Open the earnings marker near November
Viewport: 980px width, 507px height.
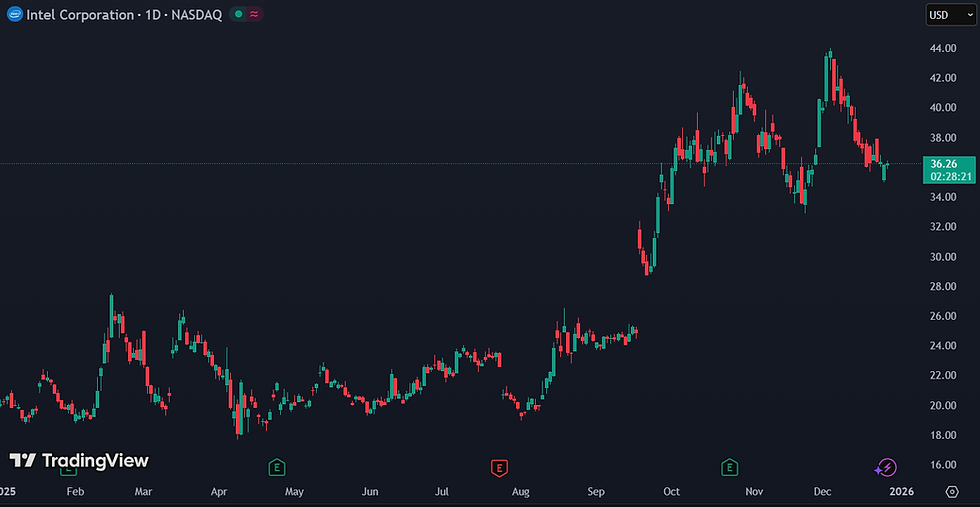pos(729,467)
